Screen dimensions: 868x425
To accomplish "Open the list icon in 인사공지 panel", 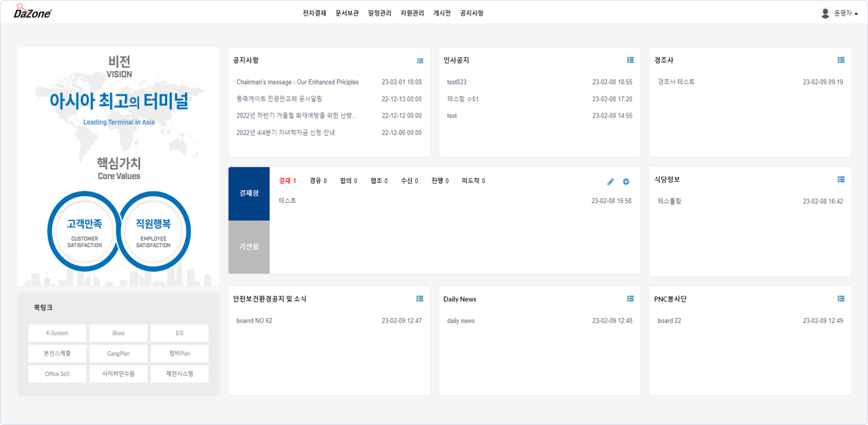I will (630, 60).
